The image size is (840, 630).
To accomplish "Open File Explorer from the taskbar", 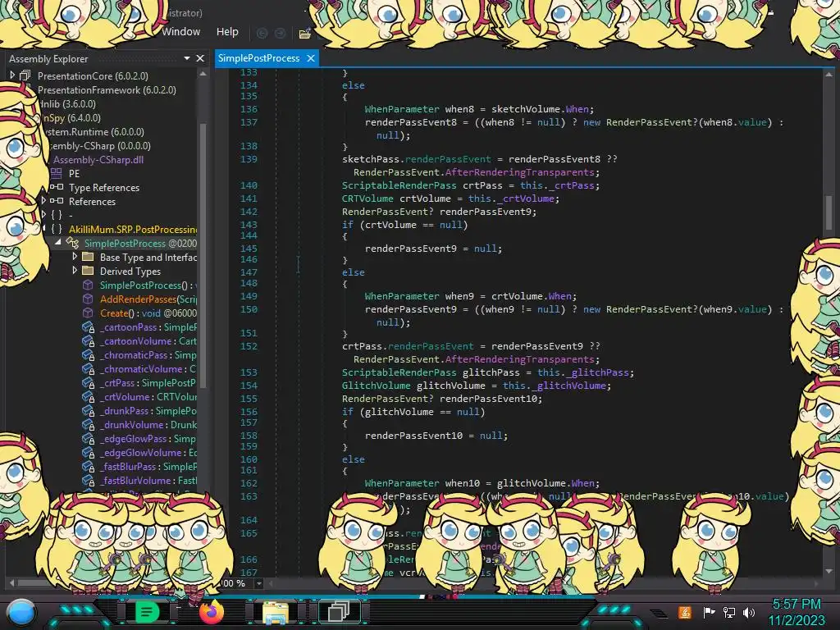I will pos(276,612).
